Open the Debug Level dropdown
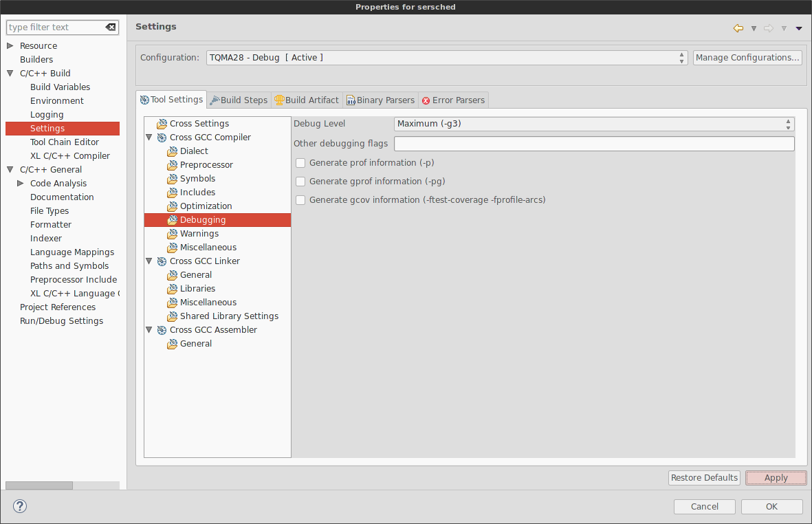This screenshot has height=524, width=812. click(594, 124)
